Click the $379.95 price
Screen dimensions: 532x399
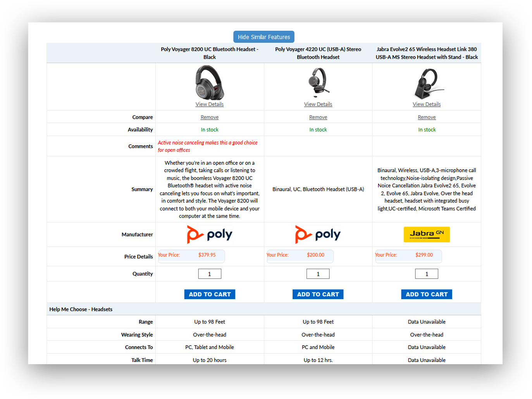point(207,255)
